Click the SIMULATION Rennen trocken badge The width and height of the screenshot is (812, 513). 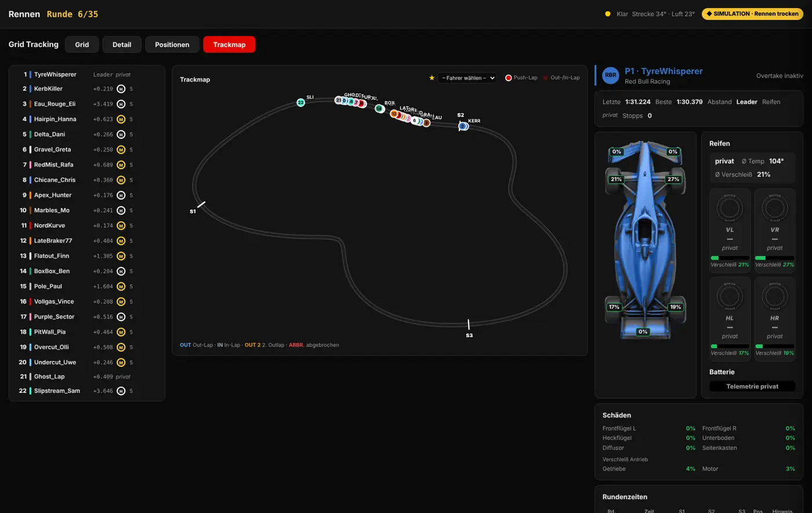coord(752,14)
